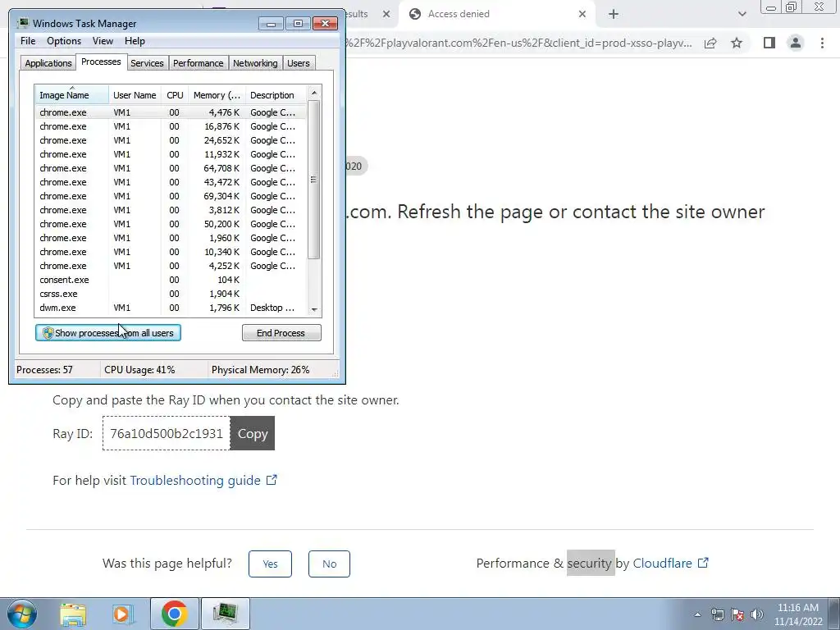The image size is (840, 630).
Task: Click Chrome icon in the taskbar
Action: (x=174, y=614)
